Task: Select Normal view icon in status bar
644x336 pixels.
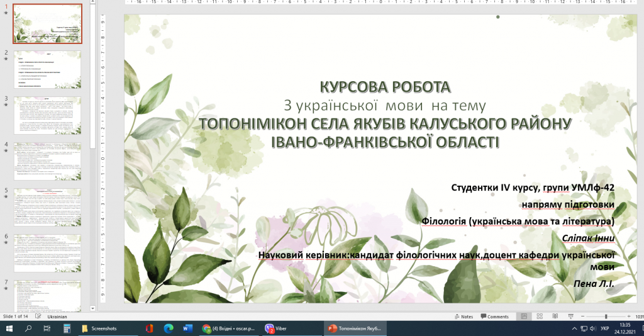Action: click(x=523, y=316)
